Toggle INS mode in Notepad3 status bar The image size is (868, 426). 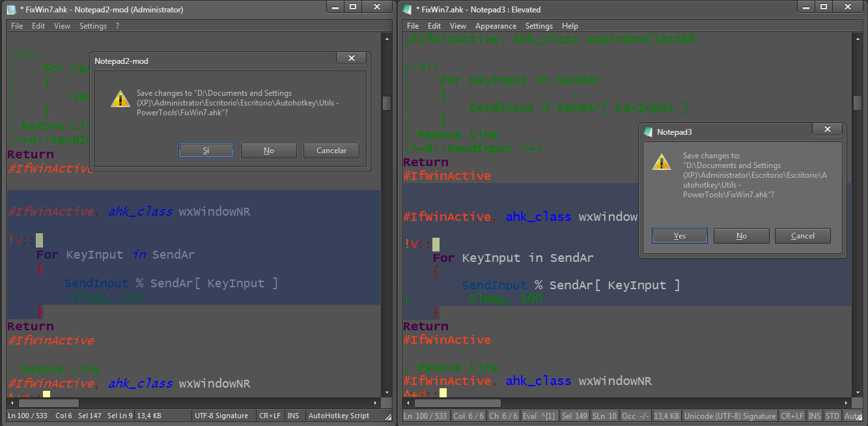coord(815,416)
